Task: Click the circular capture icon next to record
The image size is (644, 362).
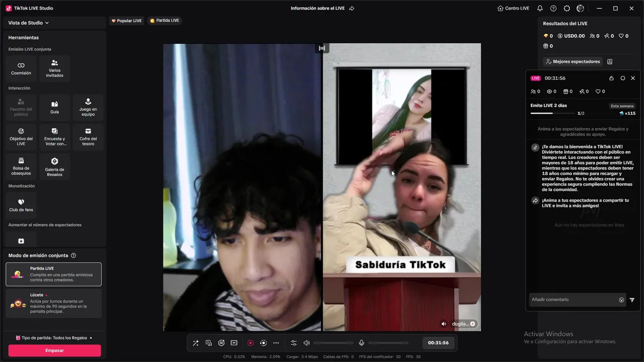Action: click(x=263, y=343)
